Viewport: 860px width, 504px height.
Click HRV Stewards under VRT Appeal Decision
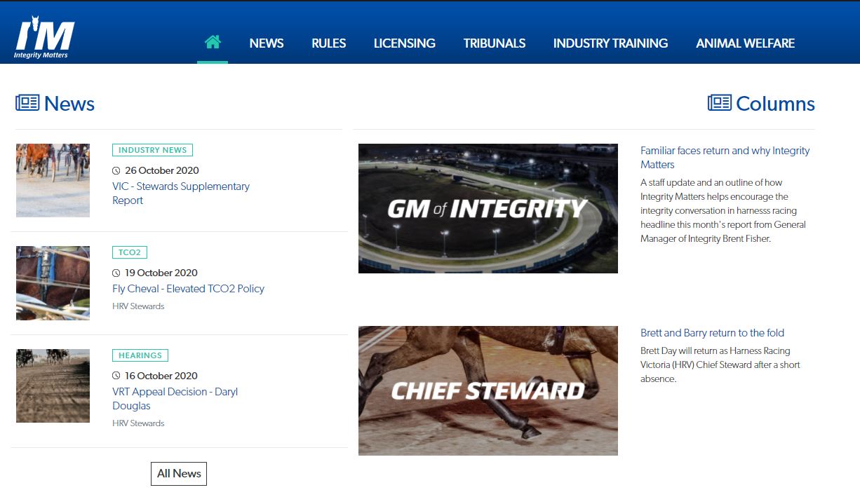(x=138, y=423)
